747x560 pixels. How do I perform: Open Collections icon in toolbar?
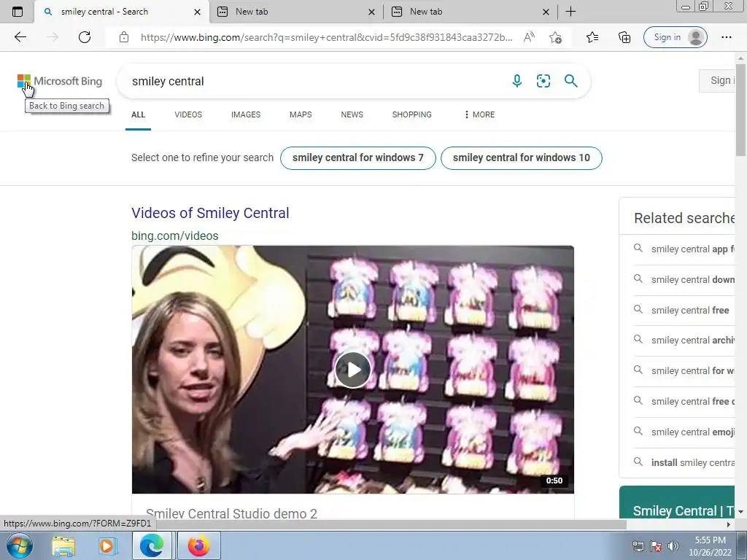pos(624,37)
